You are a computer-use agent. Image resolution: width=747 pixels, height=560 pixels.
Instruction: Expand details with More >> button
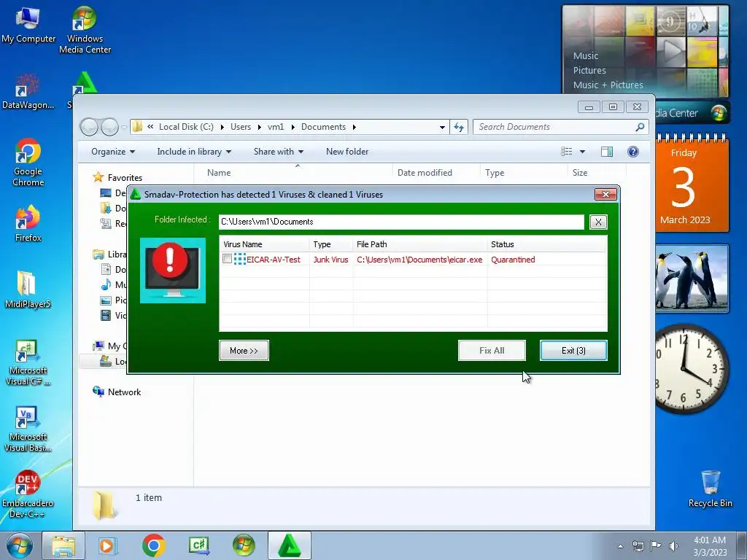coord(244,351)
